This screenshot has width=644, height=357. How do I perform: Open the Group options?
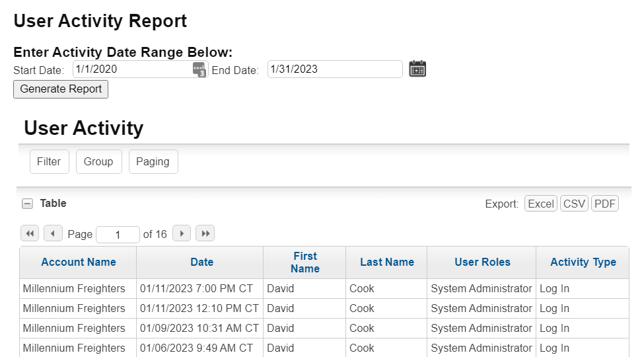tap(98, 161)
